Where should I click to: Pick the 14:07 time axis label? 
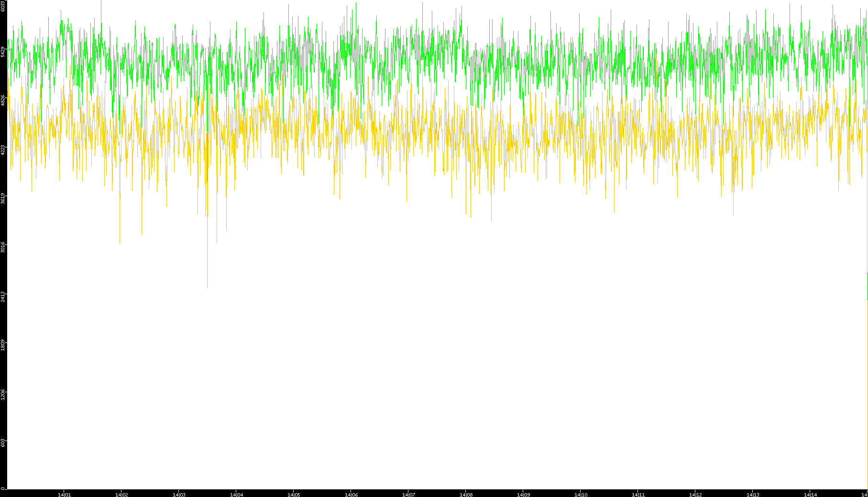click(408, 495)
